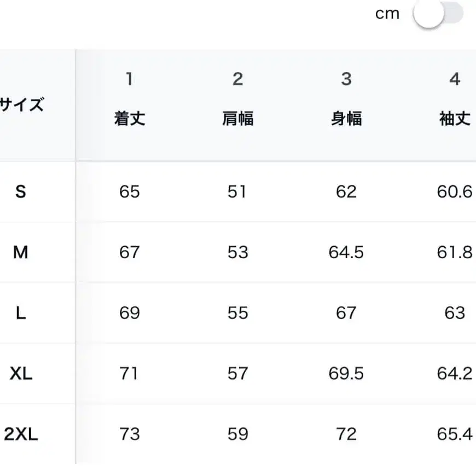This screenshot has height=476, width=476.
Task: Click the 身幅 column header
Action: (346, 118)
